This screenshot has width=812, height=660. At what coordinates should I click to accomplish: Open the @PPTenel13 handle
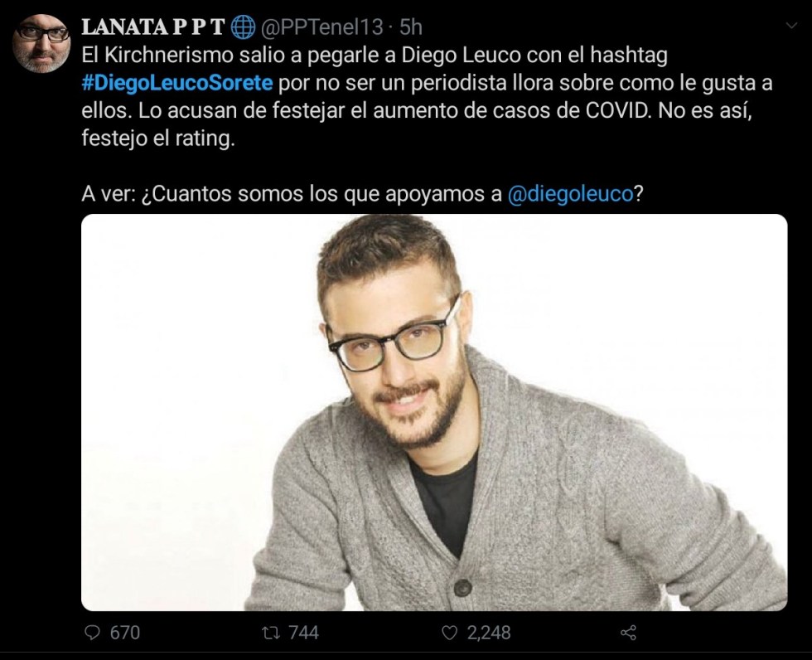pyautogui.click(x=321, y=27)
